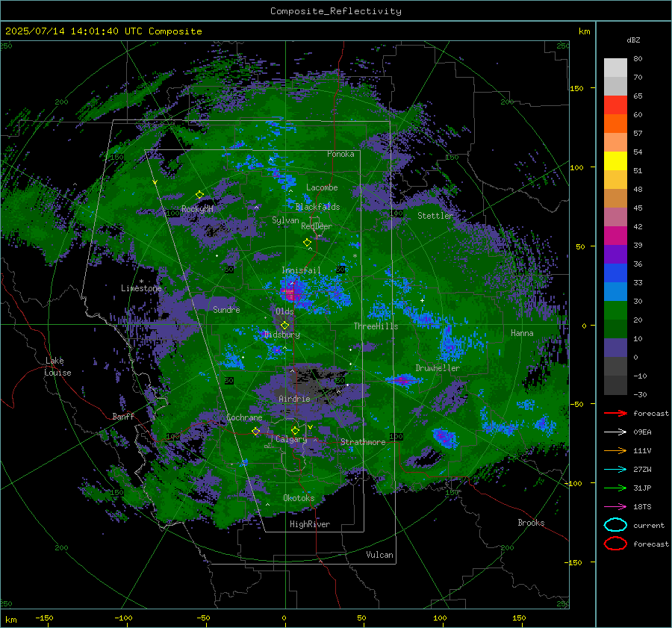672x628 pixels.
Task: Click the RockyMH label
Action: [197, 209]
